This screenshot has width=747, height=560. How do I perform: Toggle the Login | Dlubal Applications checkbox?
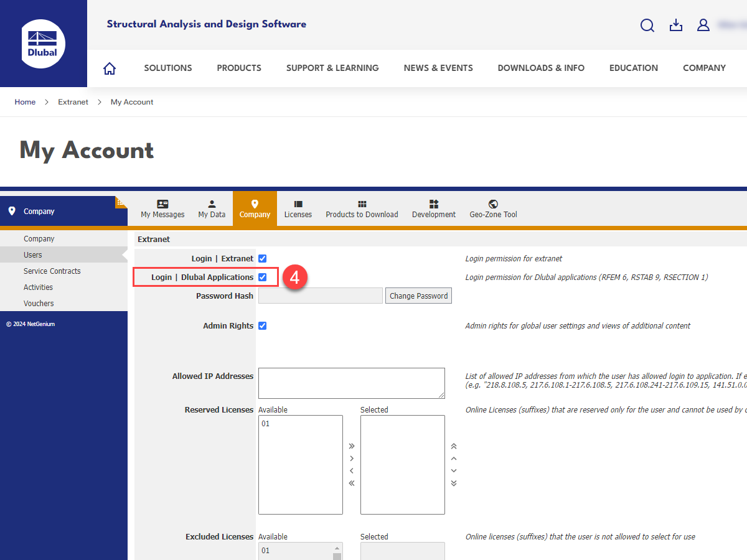tap(263, 277)
